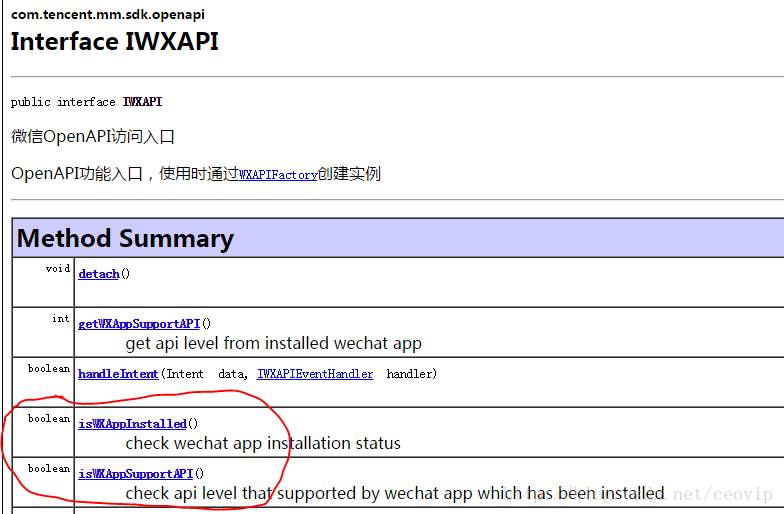This screenshot has height=514, width=784.
Task: Open the isWXAppSupportAPI method link
Action: 136,474
